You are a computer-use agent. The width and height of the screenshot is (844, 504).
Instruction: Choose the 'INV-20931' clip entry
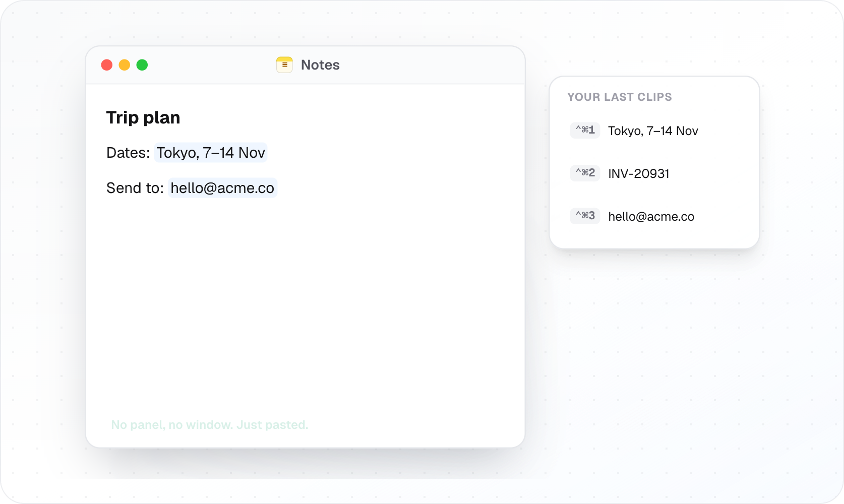[639, 174]
